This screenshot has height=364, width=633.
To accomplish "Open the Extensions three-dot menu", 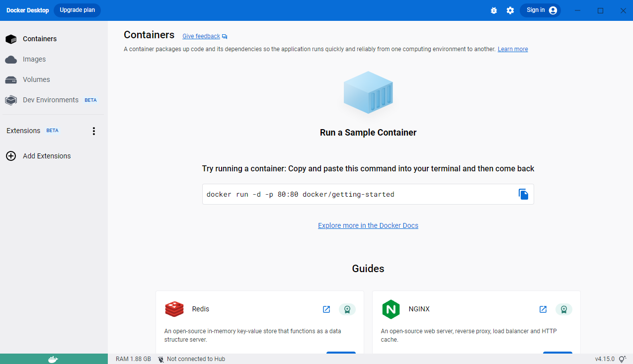I will (x=94, y=131).
